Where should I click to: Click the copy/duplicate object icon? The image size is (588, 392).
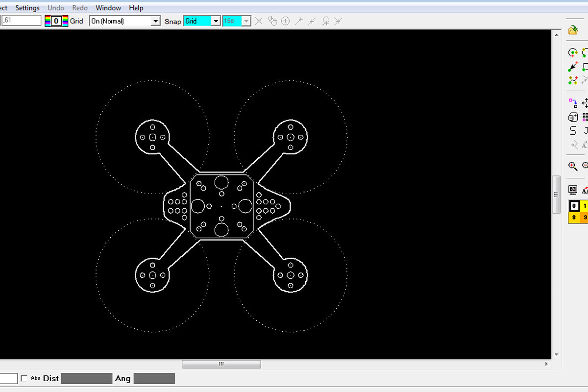(573, 117)
